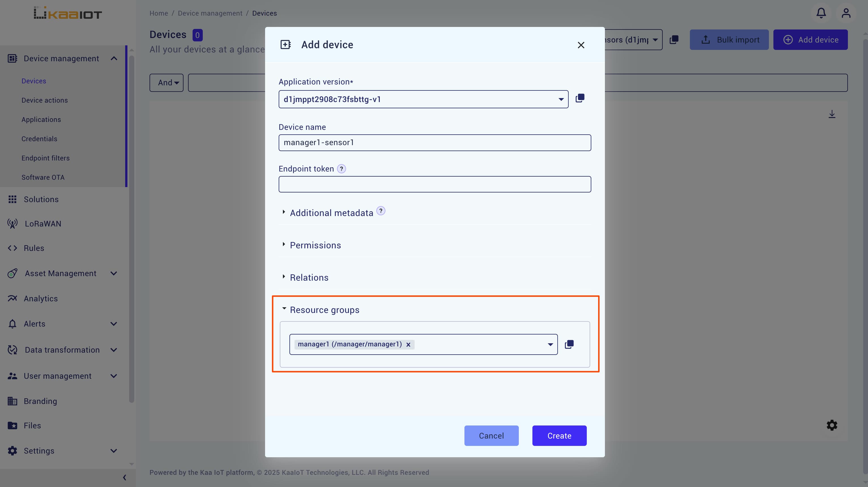
Task: Open Endpoint filters in the sidebar
Action: (46, 158)
